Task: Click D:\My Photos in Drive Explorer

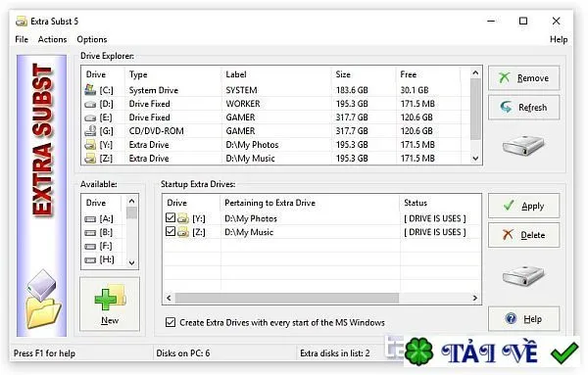Action: point(252,145)
